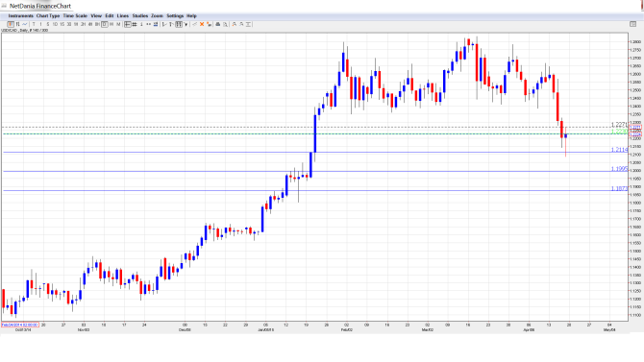
Task: Select the candlestick chart type icon
Action: [12, 24]
